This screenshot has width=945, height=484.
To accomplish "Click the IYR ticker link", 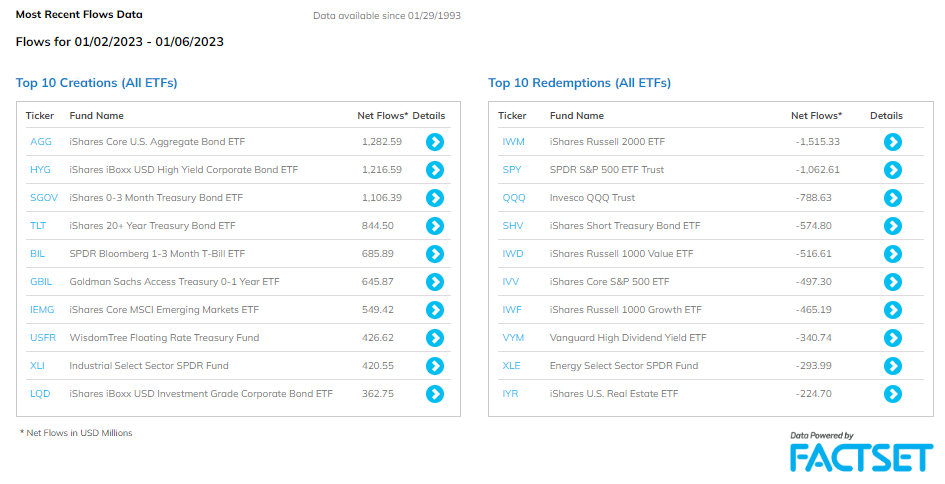I will pos(510,394).
